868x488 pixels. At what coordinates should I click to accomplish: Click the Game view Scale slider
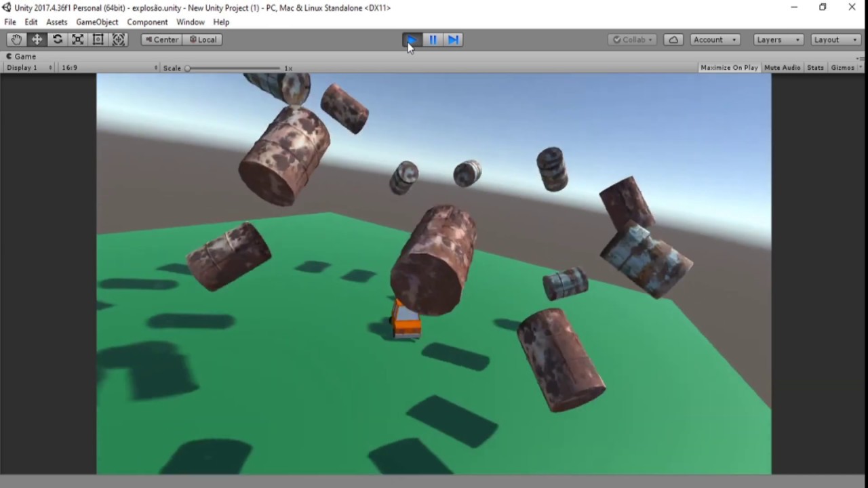click(x=233, y=68)
